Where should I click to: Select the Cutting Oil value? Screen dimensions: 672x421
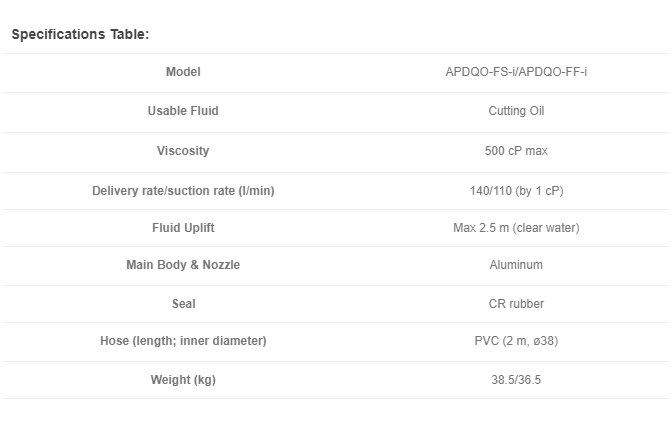click(516, 111)
